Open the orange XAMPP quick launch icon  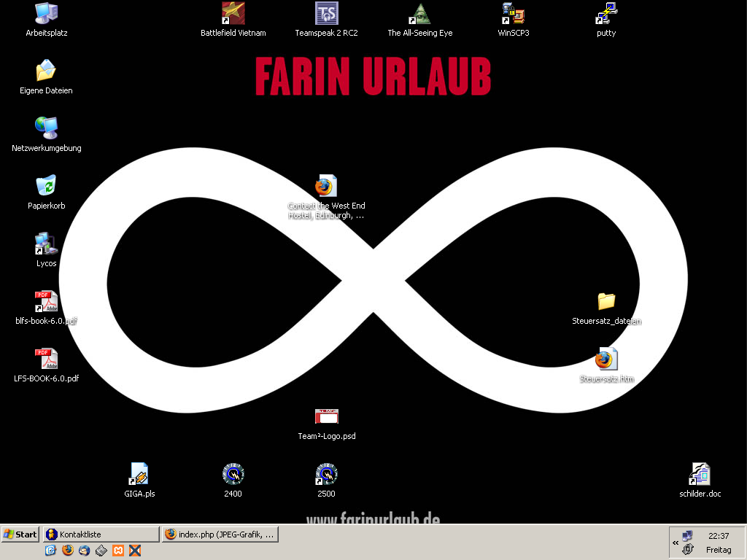(x=118, y=551)
